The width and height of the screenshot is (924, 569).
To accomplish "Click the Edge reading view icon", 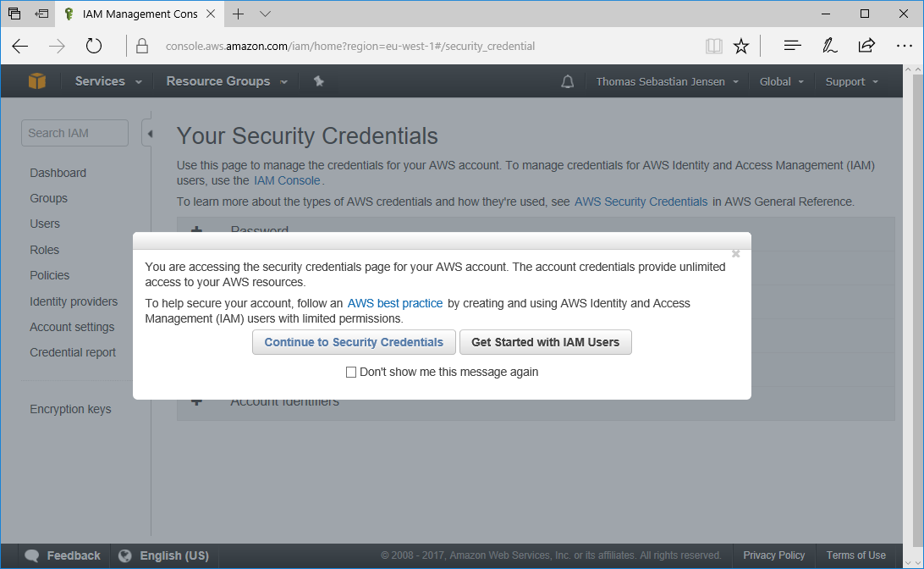I will pyautogui.click(x=714, y=46).
